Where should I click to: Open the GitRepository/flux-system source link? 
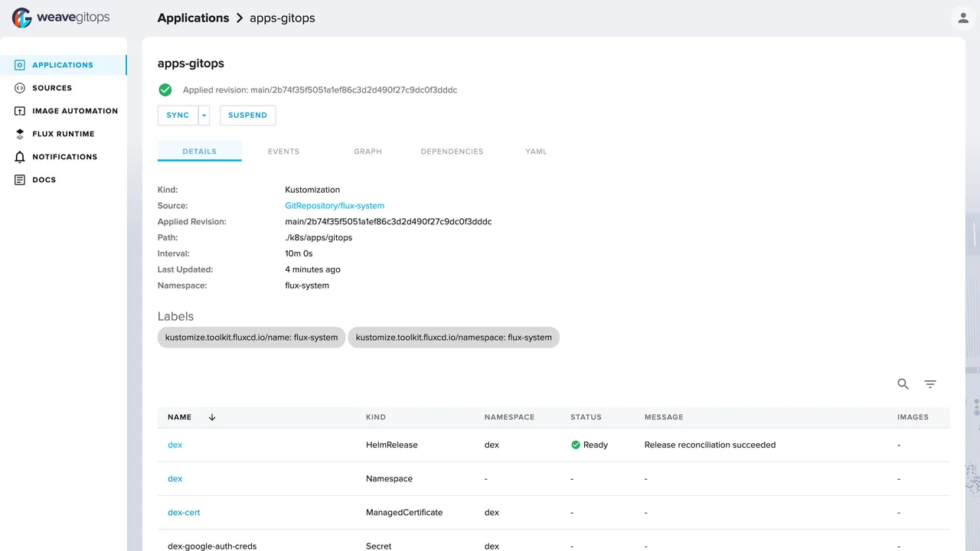(335, 206)
